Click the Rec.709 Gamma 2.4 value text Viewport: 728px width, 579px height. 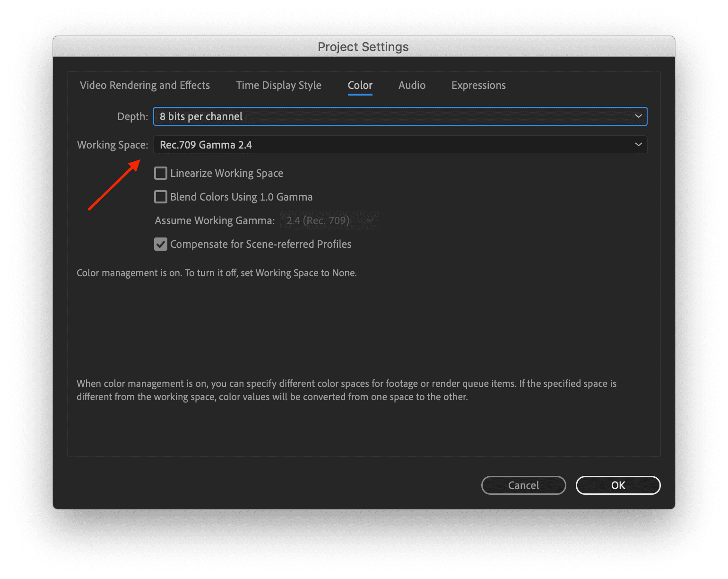(x=206, y=145)
